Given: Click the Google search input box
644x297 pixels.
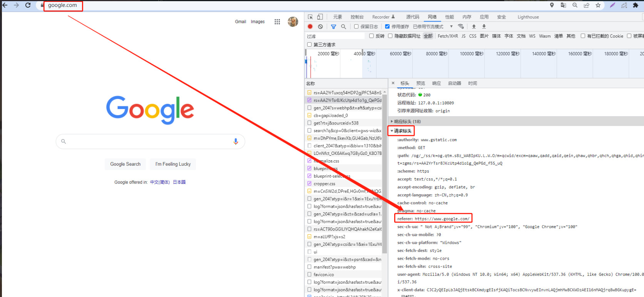Looking at the screenshot, I should 150,141.
